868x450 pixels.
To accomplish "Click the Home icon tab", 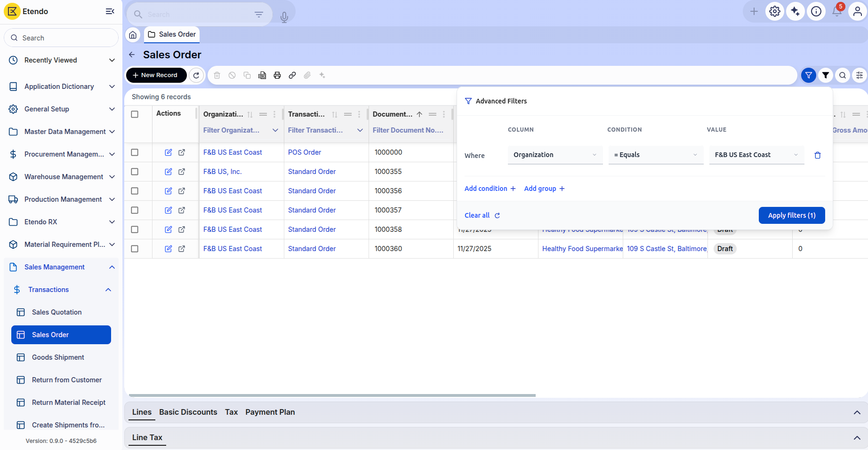I will (133, 35).
